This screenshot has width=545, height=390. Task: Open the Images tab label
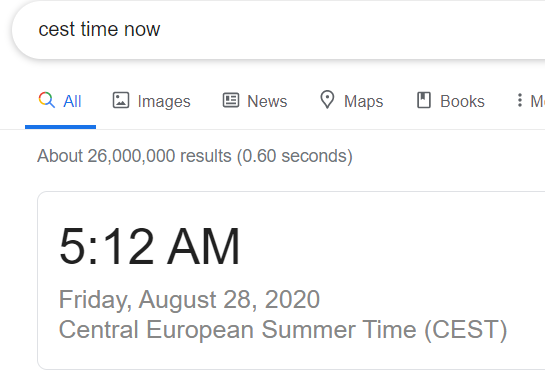[x=164, y=101]
